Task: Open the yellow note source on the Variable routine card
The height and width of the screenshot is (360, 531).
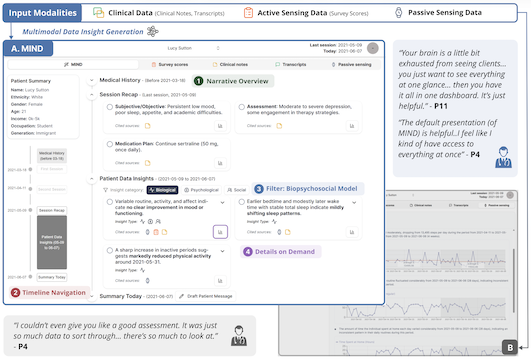Action: point(165,232)
